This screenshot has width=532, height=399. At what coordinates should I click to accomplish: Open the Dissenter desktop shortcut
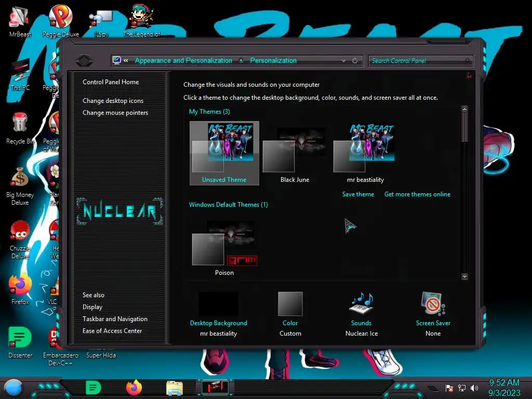click(20, 343)
